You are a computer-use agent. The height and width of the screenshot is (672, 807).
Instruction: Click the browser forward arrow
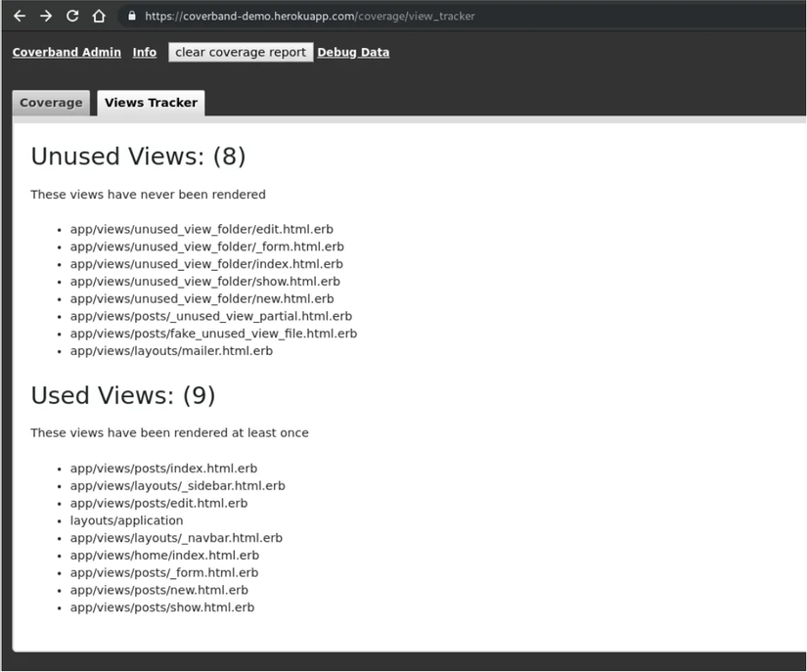(46, 16)
